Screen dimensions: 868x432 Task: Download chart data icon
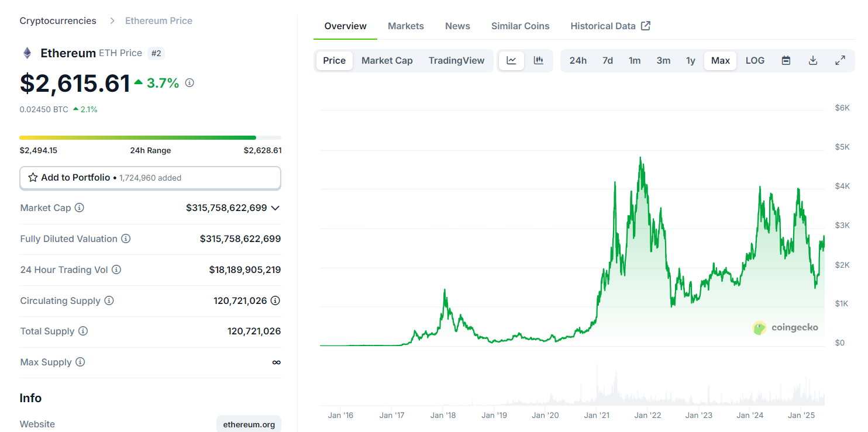(813, 60)
